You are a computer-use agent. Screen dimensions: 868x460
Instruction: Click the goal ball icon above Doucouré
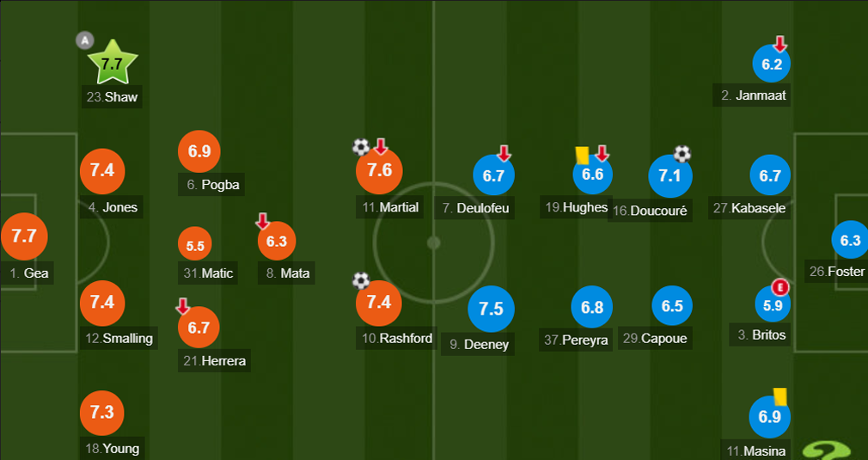tap(682, 153)
